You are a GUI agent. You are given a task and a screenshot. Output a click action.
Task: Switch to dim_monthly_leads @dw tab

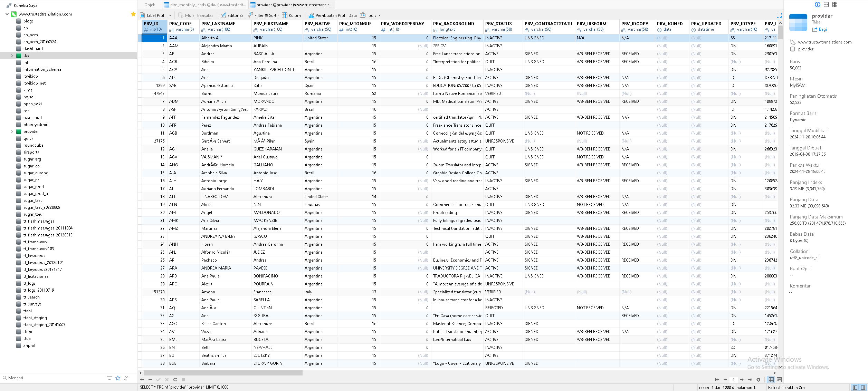tap(205, 5)
